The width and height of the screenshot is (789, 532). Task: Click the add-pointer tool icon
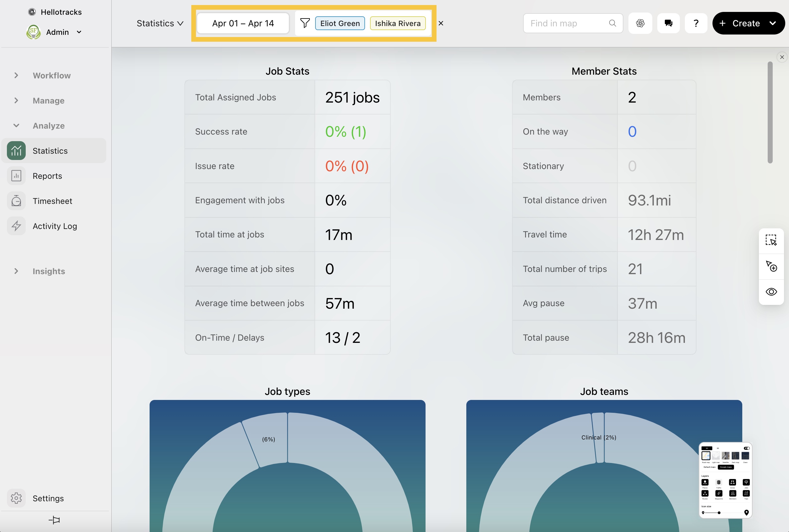click(x=771, y=266)
